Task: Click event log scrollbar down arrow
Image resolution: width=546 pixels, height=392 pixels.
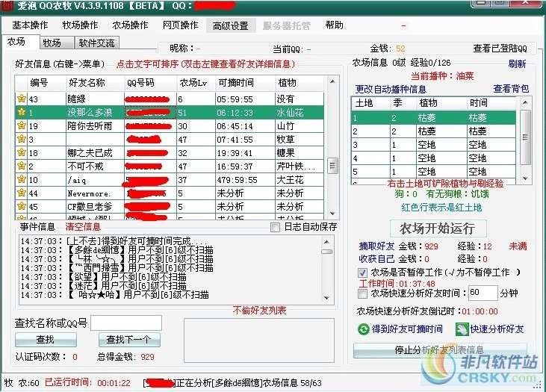Action: click(326, 298)
